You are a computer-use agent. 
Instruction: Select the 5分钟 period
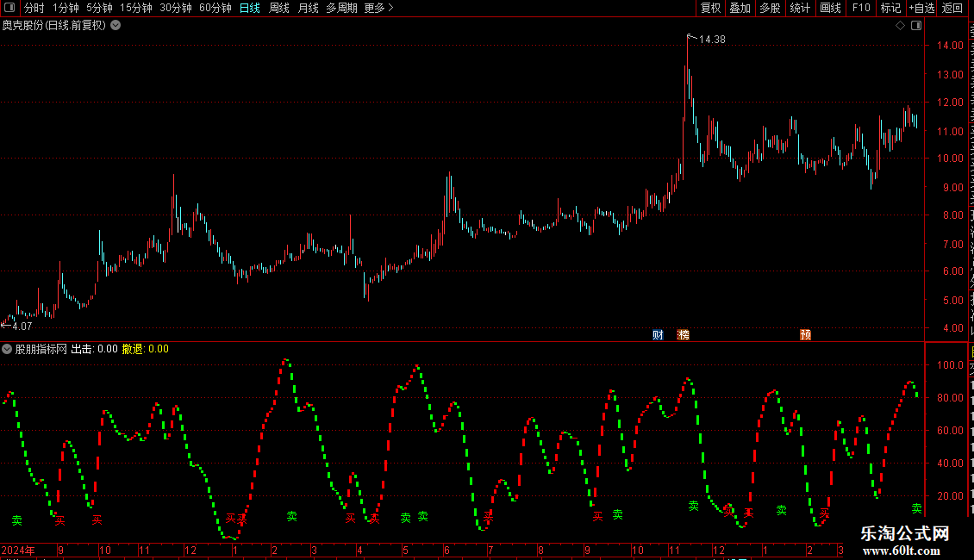click(x=99, y=8)
